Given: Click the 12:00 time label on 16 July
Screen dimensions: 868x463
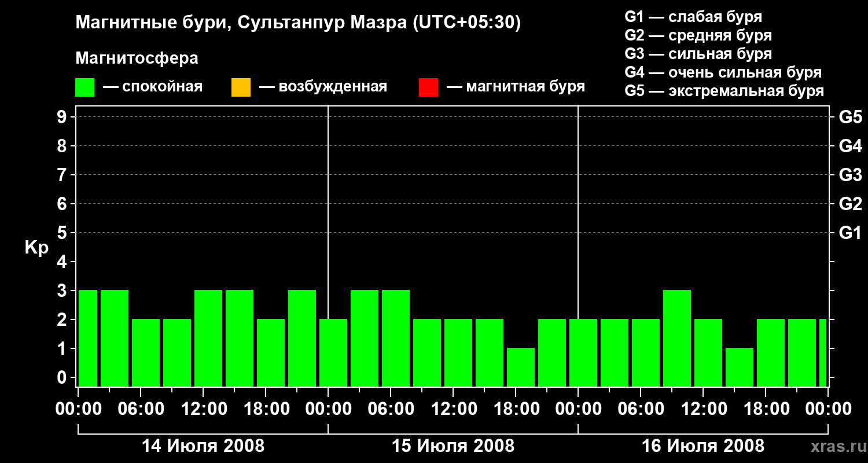Looking at the screenshot, I should point(703,409).
